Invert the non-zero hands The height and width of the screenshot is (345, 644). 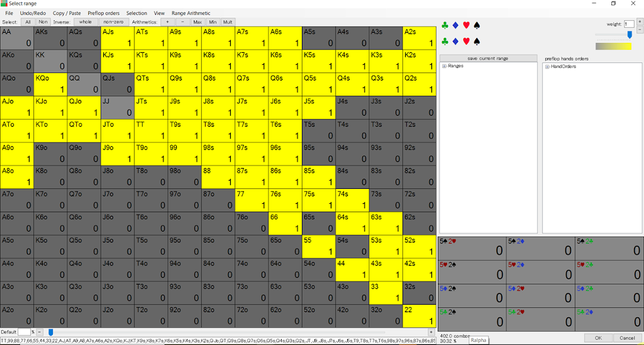tap(114, 22)
